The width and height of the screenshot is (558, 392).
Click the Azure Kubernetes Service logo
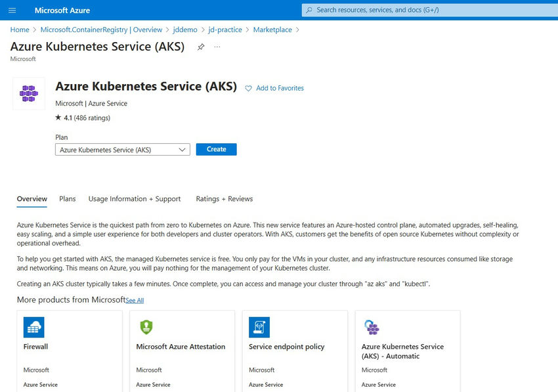click(x=28, y=93)
